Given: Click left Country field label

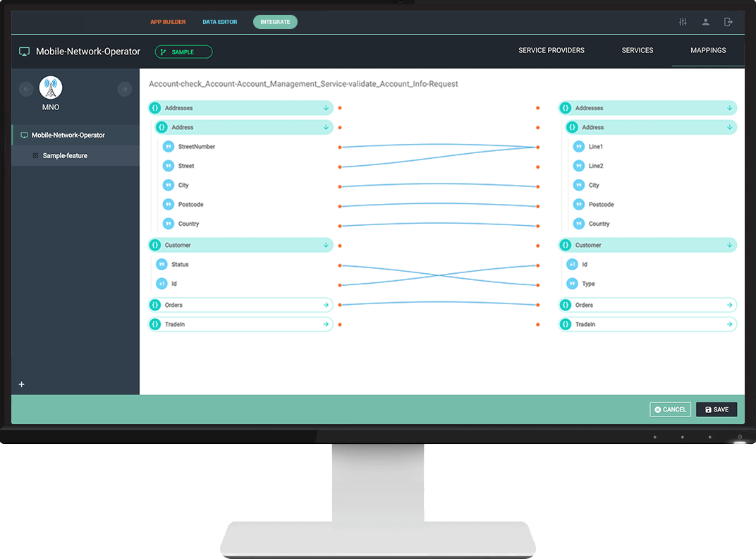Looking at the screenshot, I should (188, 224).
